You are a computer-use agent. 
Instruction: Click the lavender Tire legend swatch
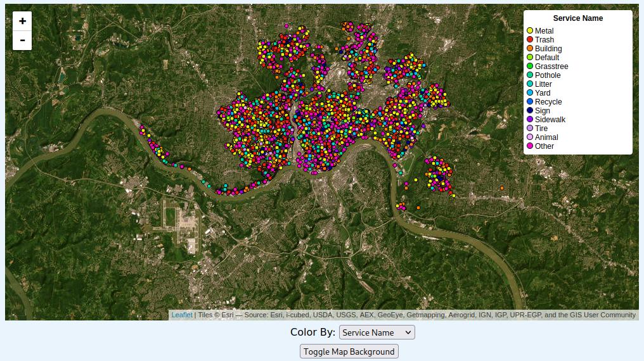coord(530,128)
